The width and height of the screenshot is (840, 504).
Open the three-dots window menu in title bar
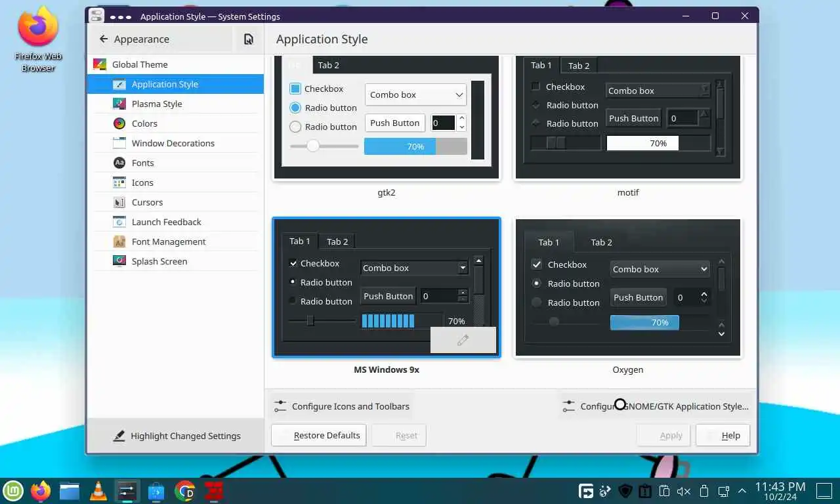pos(121,16)
